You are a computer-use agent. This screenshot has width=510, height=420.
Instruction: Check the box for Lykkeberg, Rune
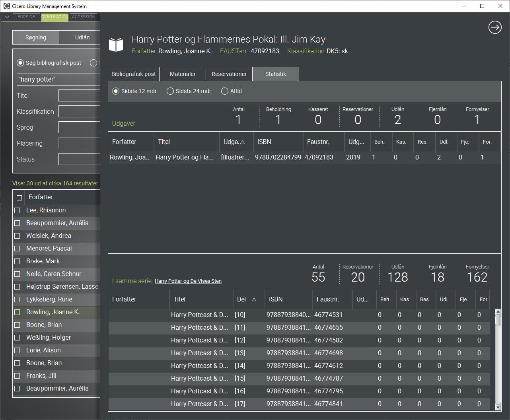click(x=17, y=299)
